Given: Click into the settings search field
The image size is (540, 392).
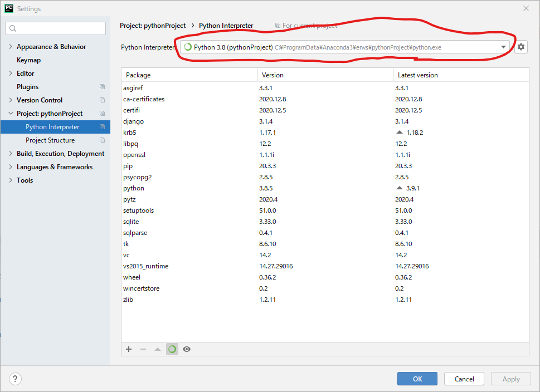Looking at the screenshot, I should tap(55, 28).
